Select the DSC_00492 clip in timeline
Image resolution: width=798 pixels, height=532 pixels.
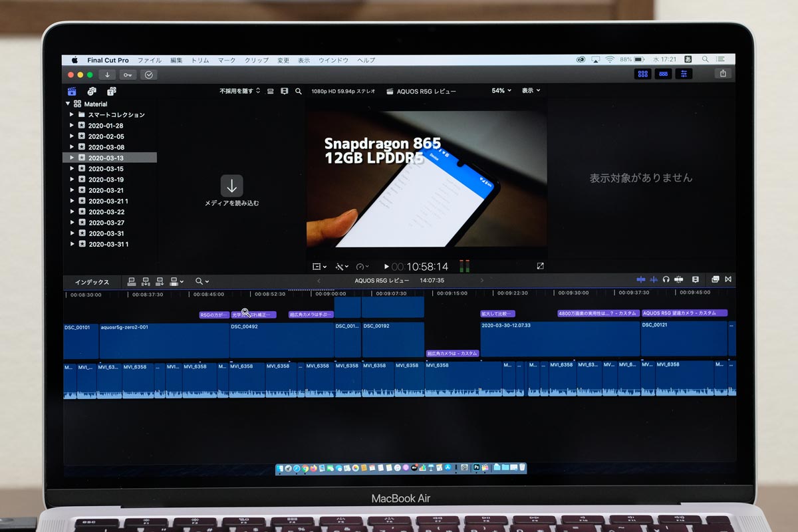281,340
